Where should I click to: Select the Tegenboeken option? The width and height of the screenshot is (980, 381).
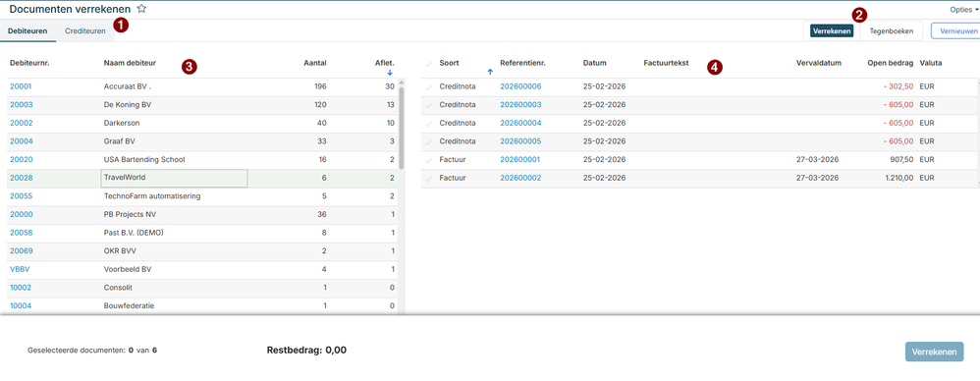(892, 30)
